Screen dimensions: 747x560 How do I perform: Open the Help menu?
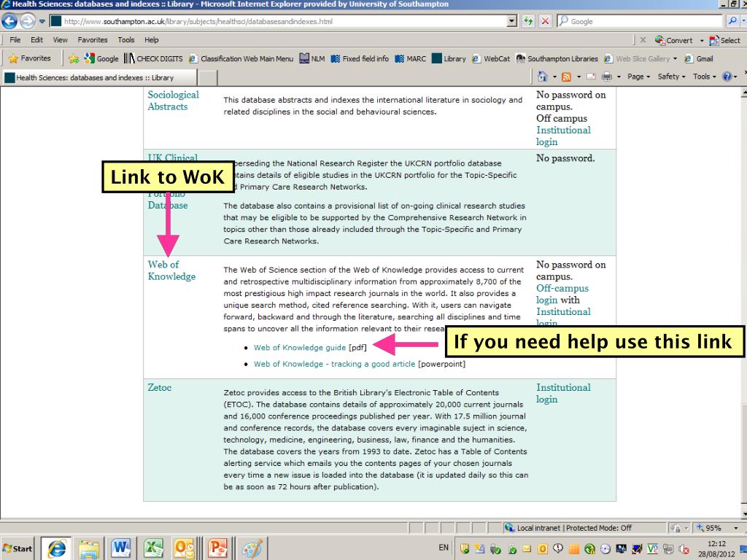[152, 40]
